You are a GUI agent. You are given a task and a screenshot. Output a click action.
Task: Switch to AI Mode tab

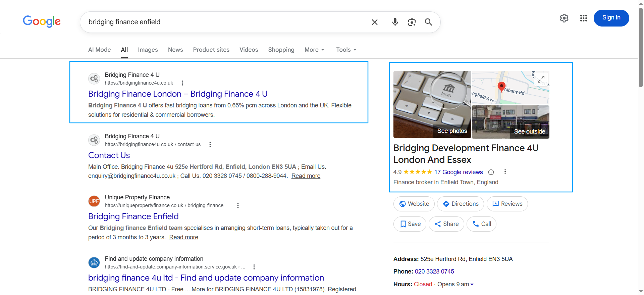[99, 50]
